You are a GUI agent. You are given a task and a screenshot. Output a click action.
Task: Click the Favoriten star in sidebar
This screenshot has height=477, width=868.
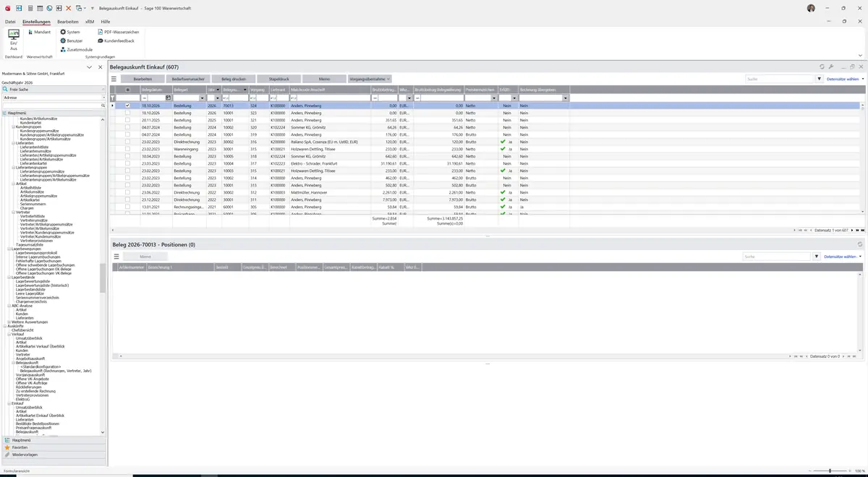(x=7, y=447)
